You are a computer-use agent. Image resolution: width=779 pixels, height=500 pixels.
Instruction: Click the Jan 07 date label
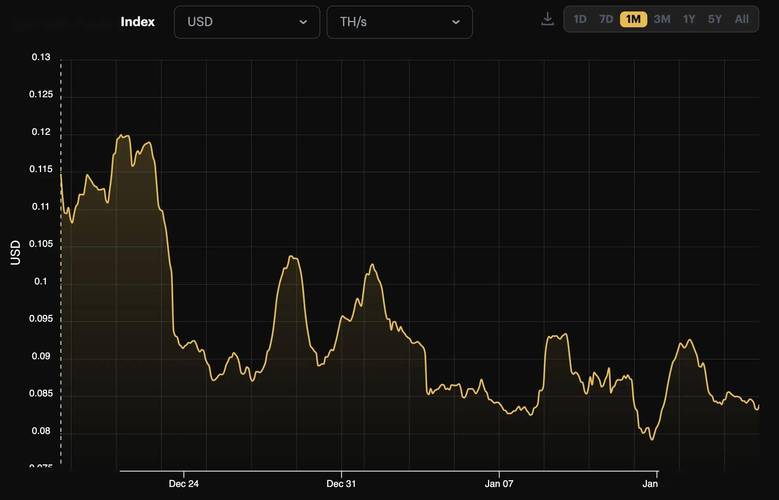499,484
